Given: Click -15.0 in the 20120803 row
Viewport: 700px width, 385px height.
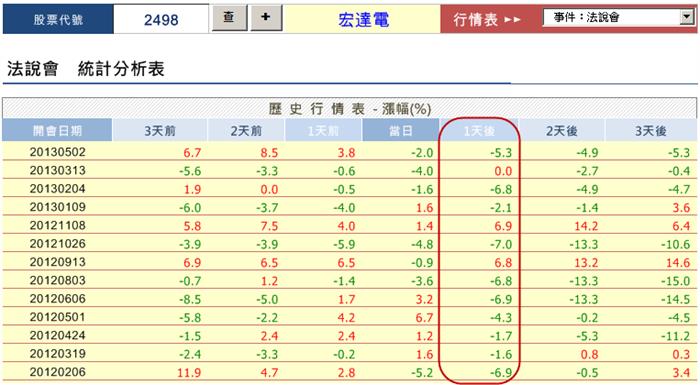Looking at the screenshot, I should (675, 281).
